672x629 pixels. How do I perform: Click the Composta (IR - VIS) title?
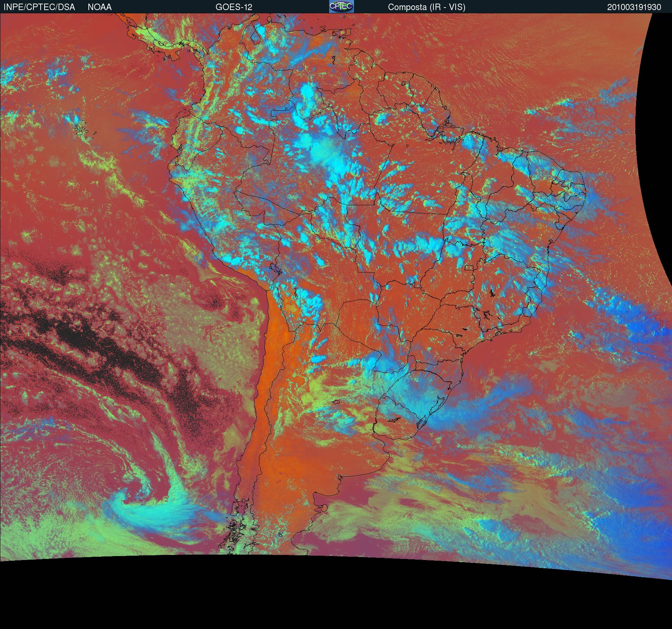point(427,7)
